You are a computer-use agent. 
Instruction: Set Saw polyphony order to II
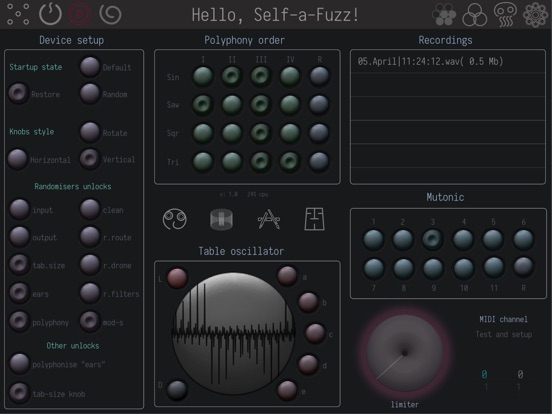coord(232,105)
